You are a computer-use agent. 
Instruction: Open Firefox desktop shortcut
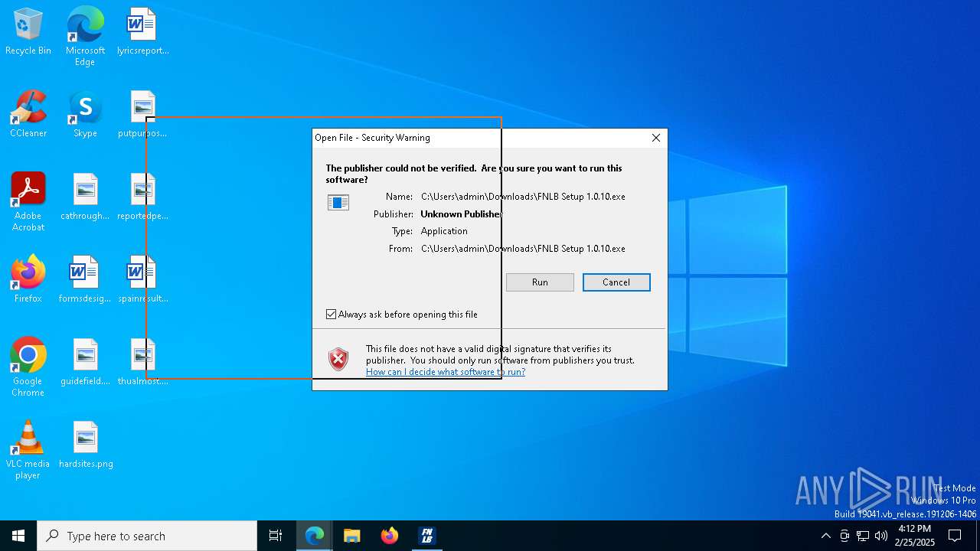pos(28,279)
